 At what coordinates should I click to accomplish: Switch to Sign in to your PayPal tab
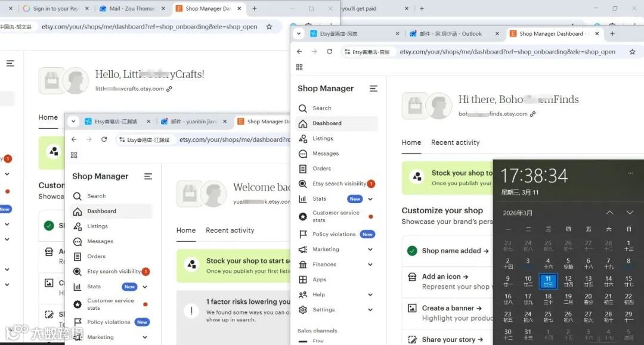(x=56, y=8)
